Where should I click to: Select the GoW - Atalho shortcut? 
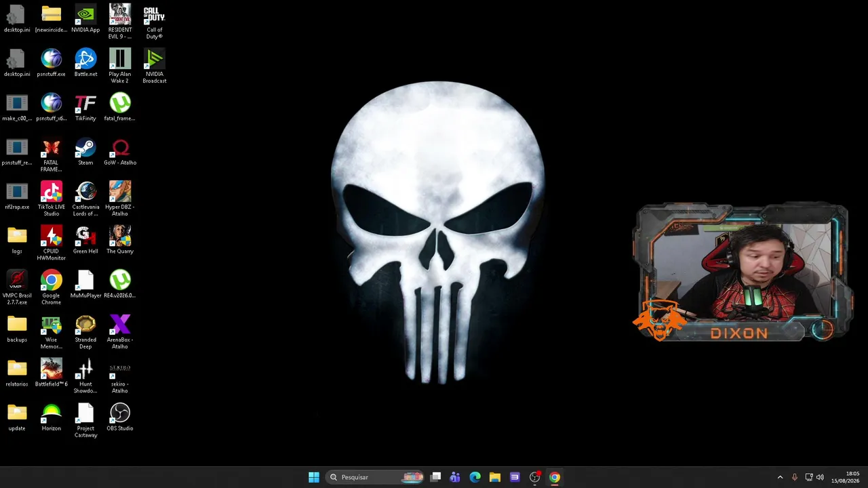pos(120,152)
